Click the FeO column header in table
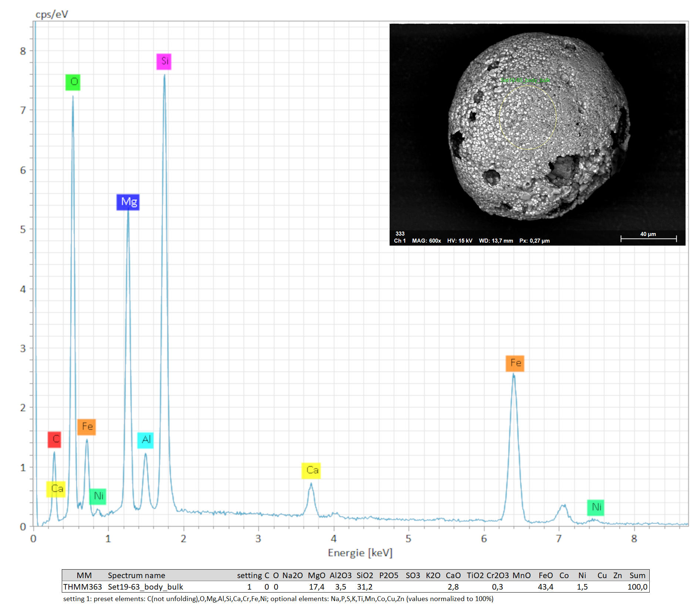Screen dimensions: 700x614 point(546,576)
